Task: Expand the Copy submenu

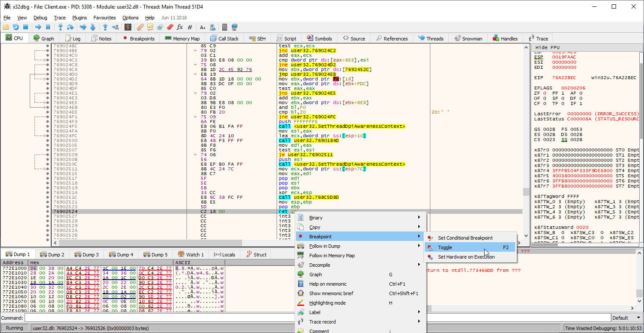Action: coord(360,227)
